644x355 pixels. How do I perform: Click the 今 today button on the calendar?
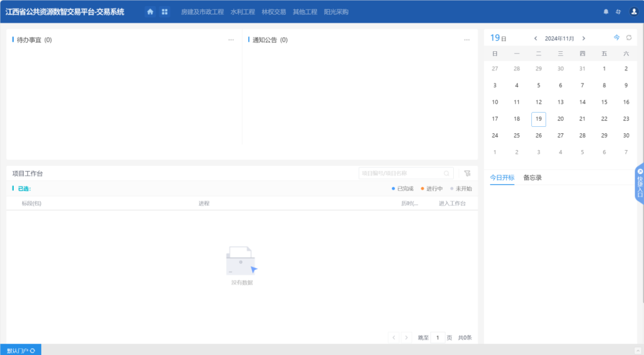pyautogui.click(x=617, y=37)
